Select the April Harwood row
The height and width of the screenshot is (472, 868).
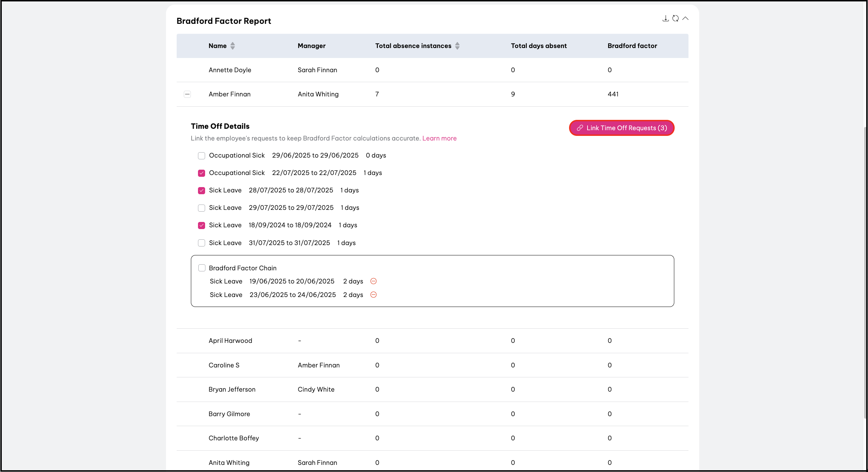pyautogui.click(x=230, y=341)
